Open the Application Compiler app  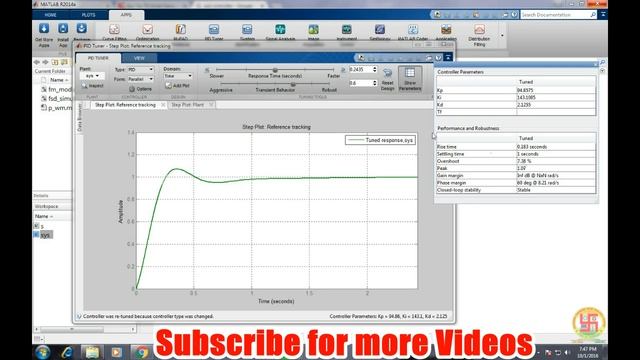446,32
